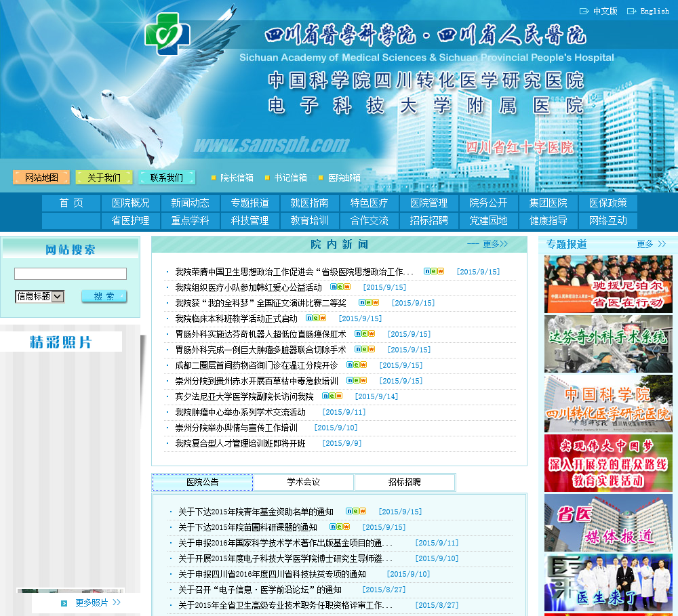Screen dimensions: 678x616
Task: Open the 网站地图 sitemap button
Action: tap(41, 178)
